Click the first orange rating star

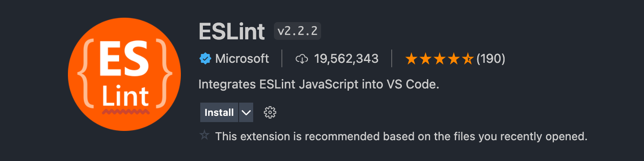[x=411, y=58]
